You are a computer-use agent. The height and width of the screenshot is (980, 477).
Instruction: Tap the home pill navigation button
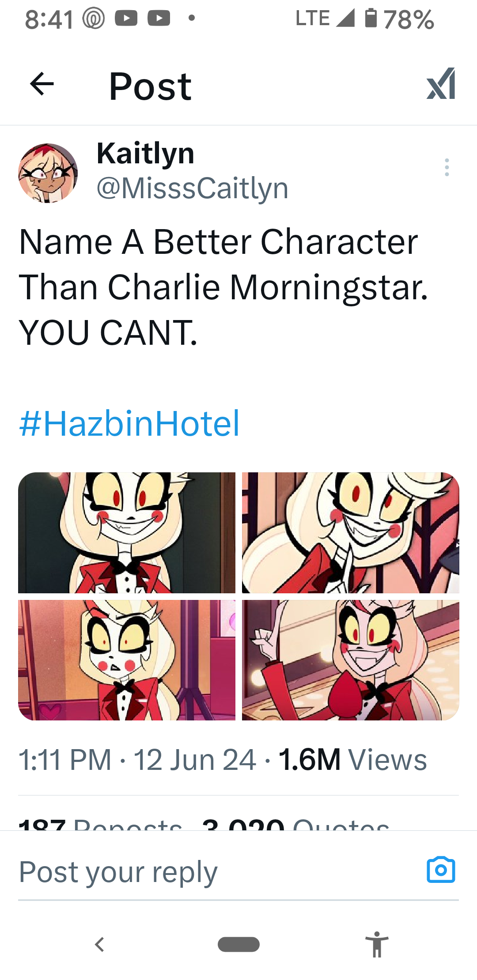point(238,944)
